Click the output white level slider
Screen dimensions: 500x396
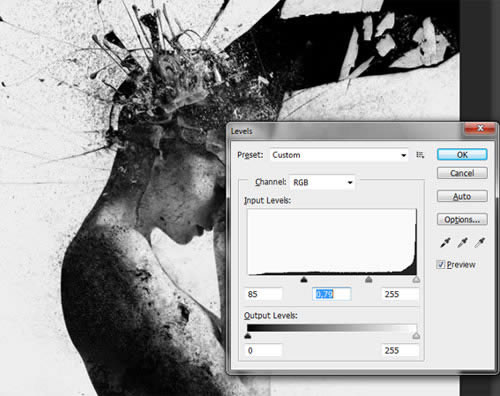click(x=416, y=336)
